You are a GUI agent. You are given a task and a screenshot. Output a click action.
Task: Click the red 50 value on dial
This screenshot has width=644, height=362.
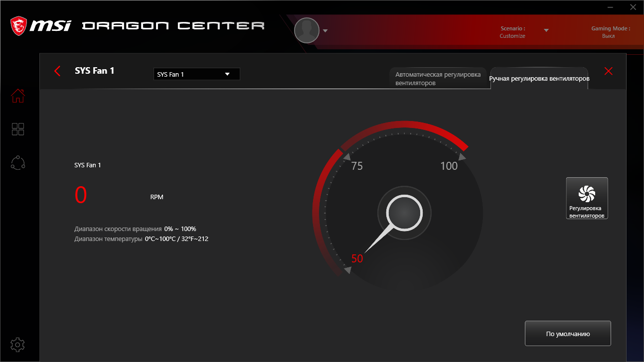pyautogui.click(x=357, y=259)
